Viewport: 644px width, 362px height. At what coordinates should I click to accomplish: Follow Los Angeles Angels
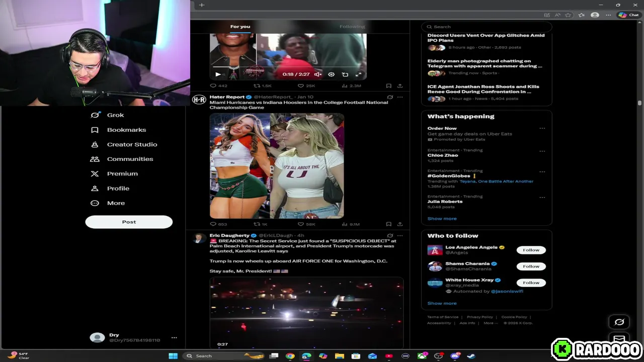tap(531, 250)
